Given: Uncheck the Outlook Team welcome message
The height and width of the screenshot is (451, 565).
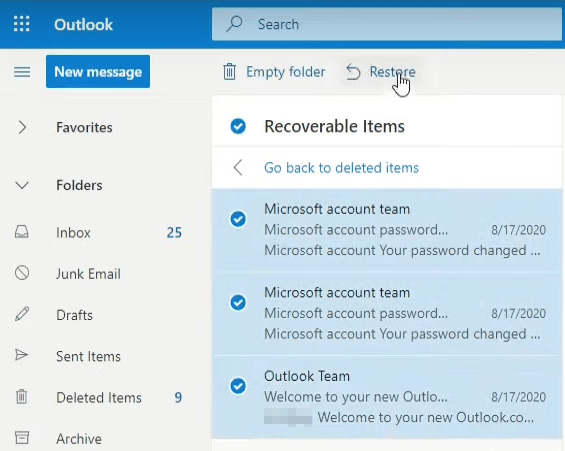Looking at the screenshot, I should pos(238,386).
